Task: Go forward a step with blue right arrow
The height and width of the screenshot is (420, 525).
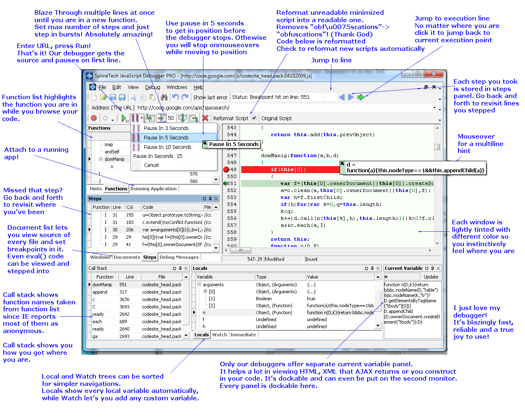Action: [351, 97]
